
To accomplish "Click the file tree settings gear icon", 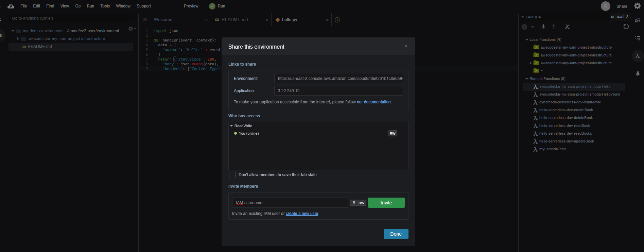I will pos(130,29).
